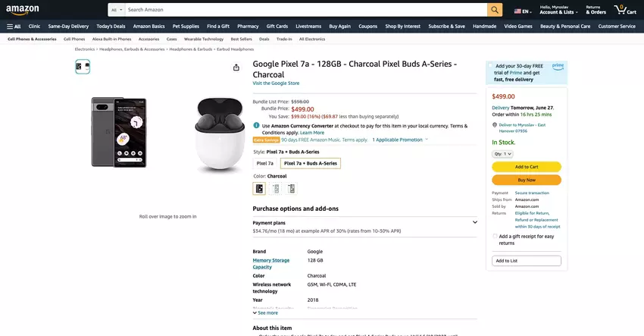Select the Pixel 7a style option
This screenshot has width=644, height=336.
pyautogui.click(x=265, y=163)
